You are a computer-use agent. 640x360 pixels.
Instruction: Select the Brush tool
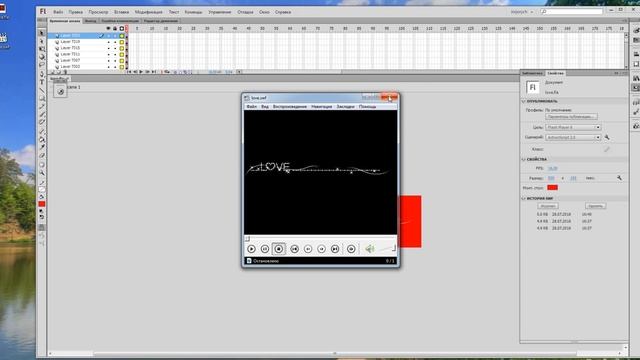[42, 114]
